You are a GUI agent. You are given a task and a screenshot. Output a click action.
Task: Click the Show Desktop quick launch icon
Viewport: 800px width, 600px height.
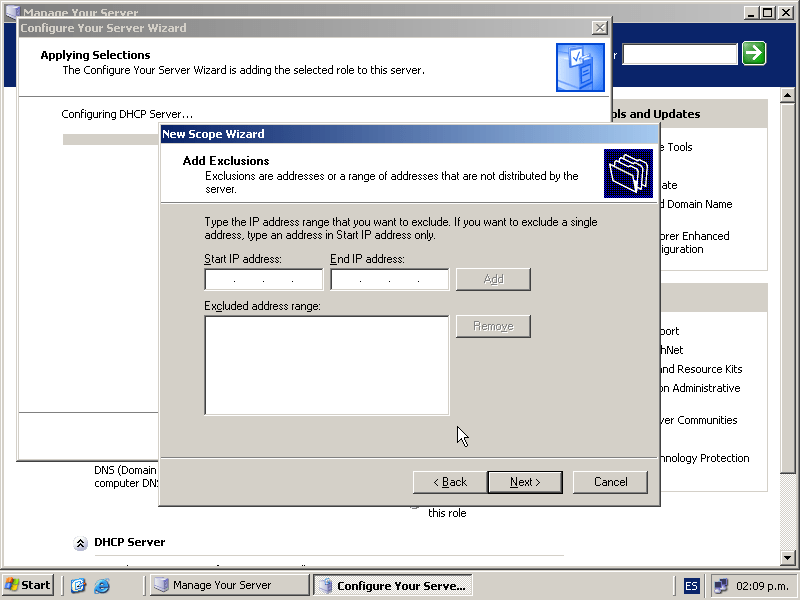click(79, 586)
